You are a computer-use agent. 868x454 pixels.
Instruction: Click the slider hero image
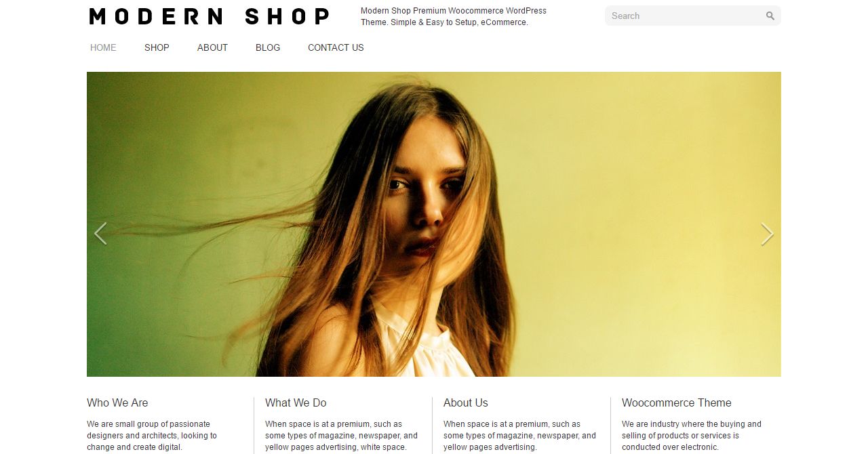[434, 224]
